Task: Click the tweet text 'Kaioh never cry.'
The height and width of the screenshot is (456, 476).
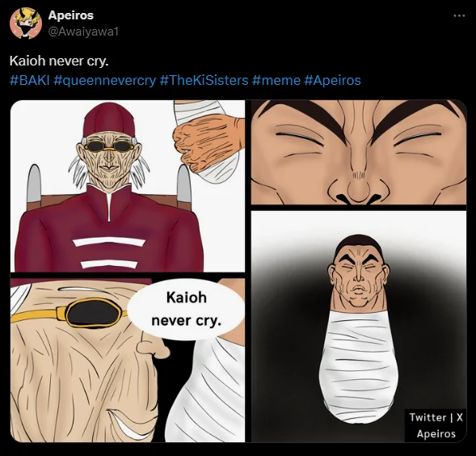Action: click(59, 61)
